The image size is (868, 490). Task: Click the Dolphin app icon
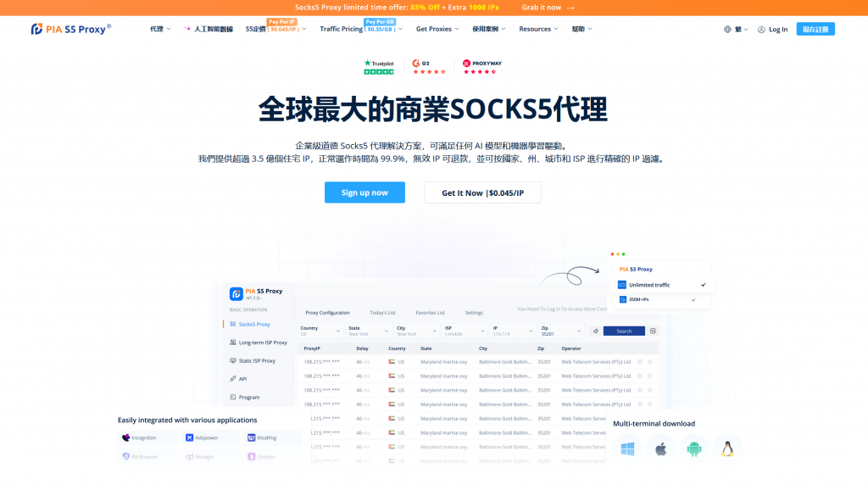[251, 457]
